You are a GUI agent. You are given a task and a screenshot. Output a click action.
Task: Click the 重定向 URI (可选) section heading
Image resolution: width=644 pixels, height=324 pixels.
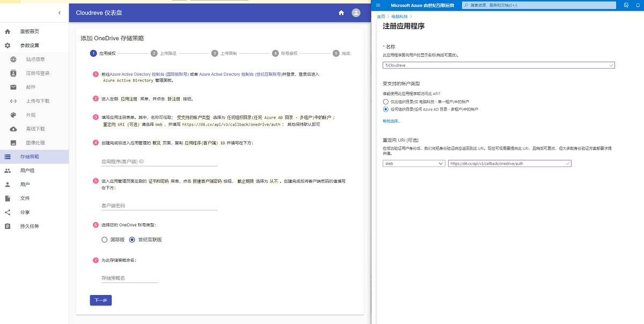point(400,139)
